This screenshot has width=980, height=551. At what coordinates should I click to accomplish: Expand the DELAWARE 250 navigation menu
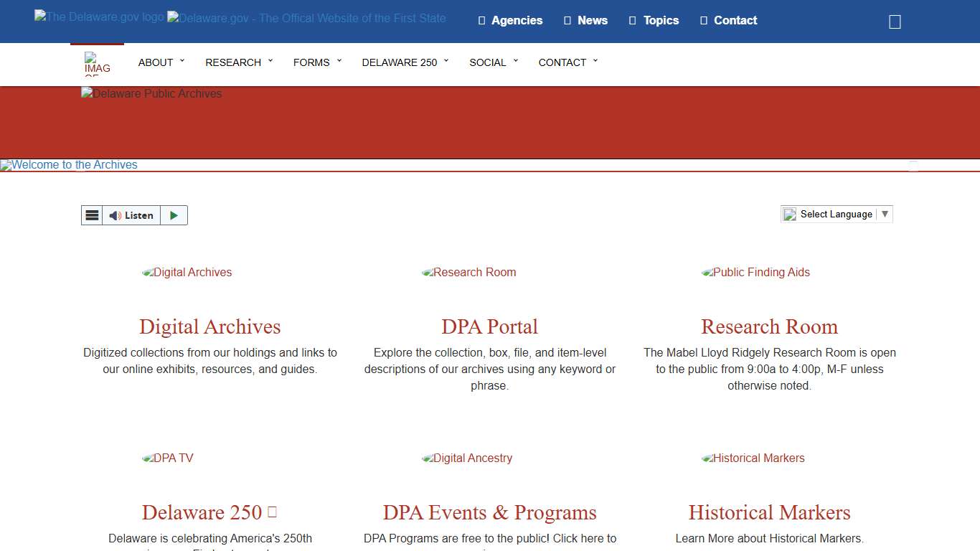click(400, 62)
